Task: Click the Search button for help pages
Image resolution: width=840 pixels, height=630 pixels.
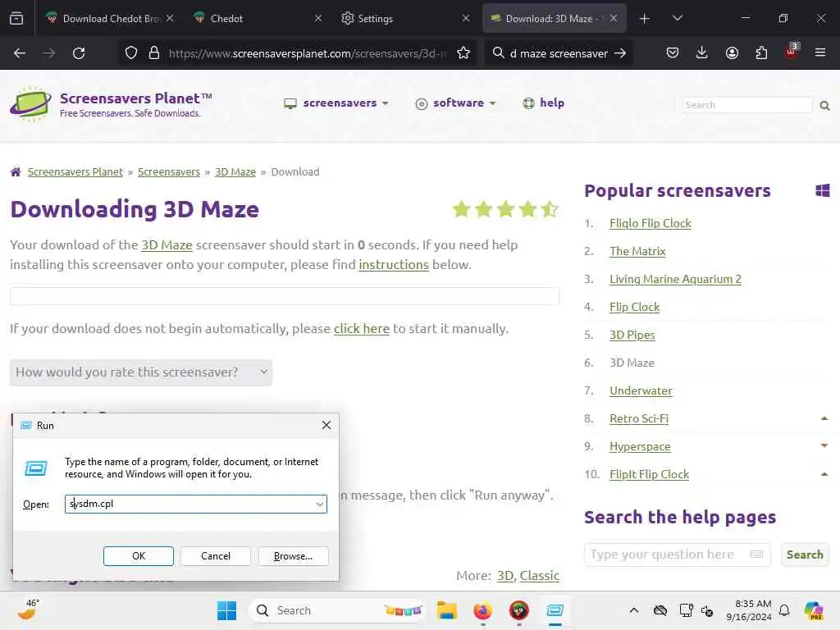Action: (x=805, y=555)
